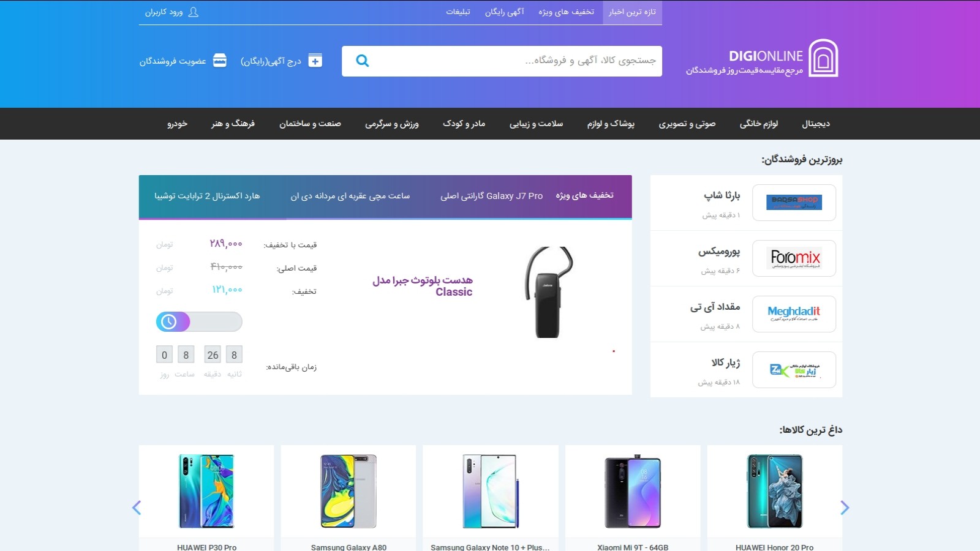Open the Foromix seller logo
980x551 pixels.
[794, 258]
